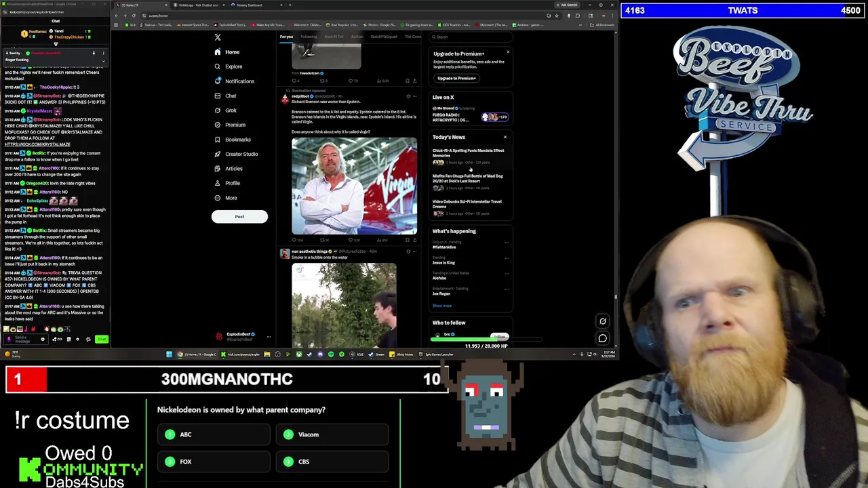Open Notifications in X sidebar
868x488 pixels.
click(234, 81)
